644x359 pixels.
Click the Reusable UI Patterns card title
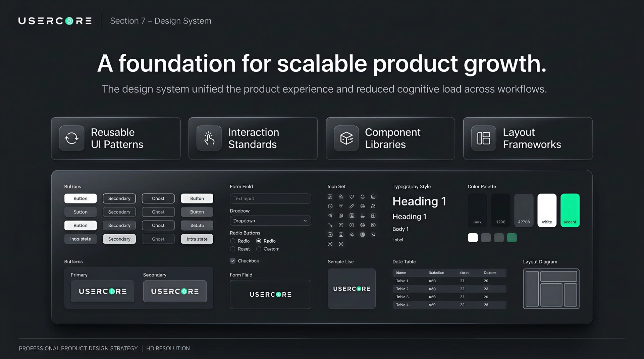coord(117,138)
